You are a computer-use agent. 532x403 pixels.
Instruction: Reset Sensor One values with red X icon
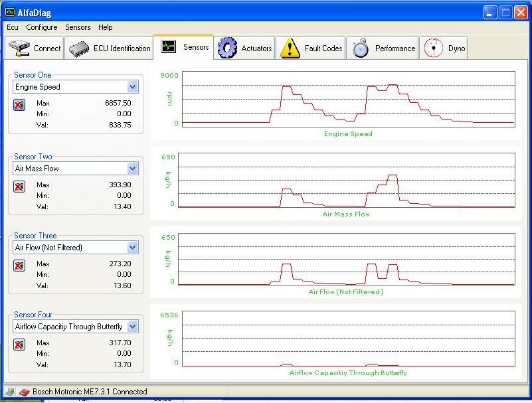pos(19,105)
